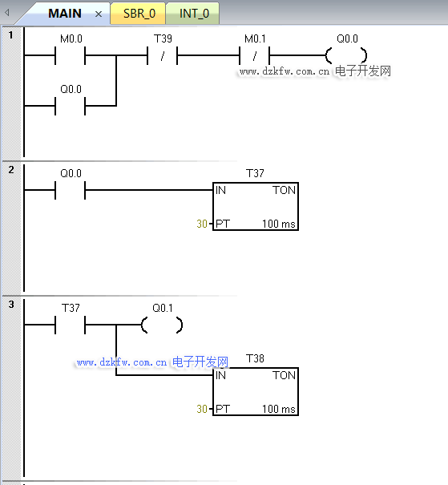Select the M0.0 normally open contact

coord(71,55)
